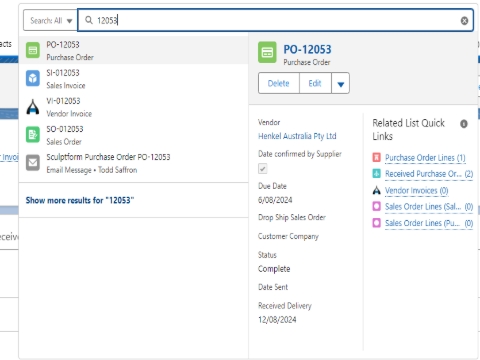Screen dimensions: 480x360
Task: Toggle the Date confirmed by Supplier checkbox
Action: [x=263, y=169]
